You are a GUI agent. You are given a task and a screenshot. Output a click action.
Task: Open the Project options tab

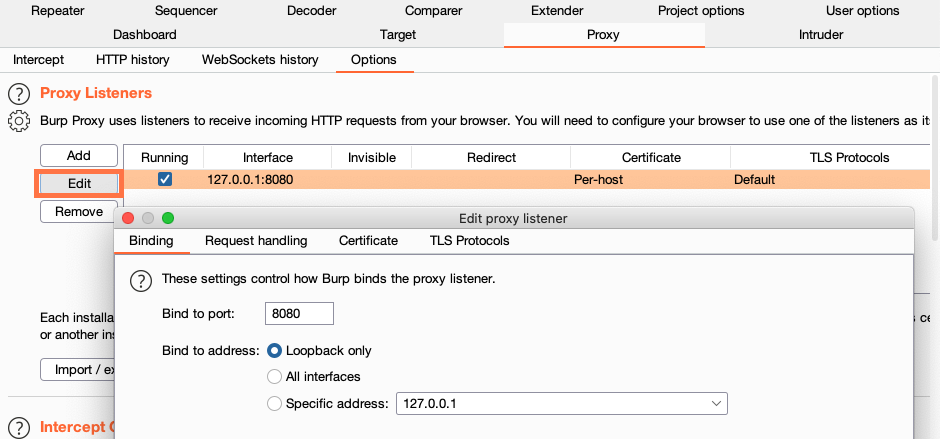point(701,11)
